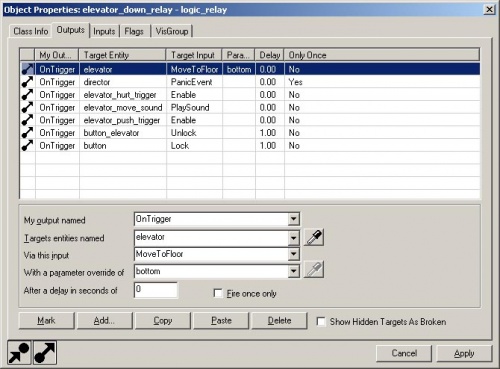Click the elevator cell in the highlighted row
The height and width of the screenshot is (369, 500).
coord(123,69)
